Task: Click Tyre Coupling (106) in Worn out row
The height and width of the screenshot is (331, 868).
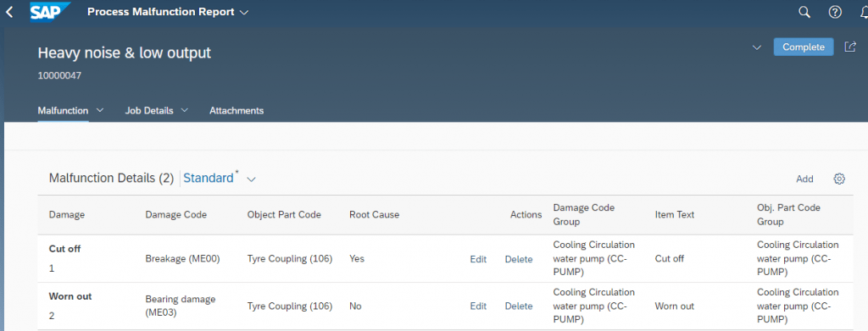Action: point(290,306)
